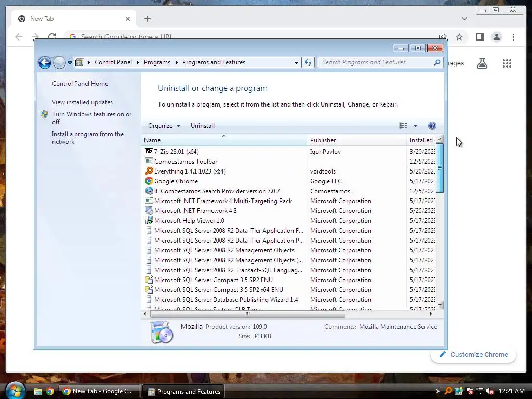Open Help with the question mark icon
The width and height of the screenshot is (532, 399).
432,126
